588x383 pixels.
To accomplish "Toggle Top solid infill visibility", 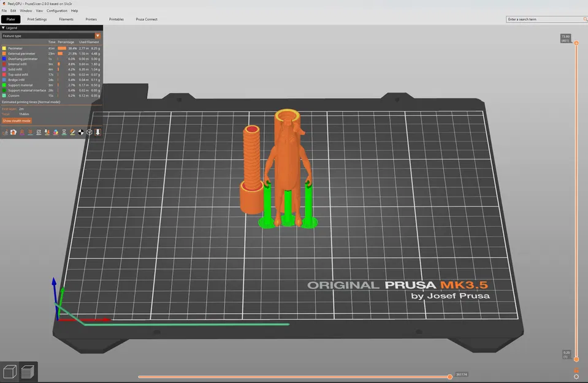I will 51,75.
